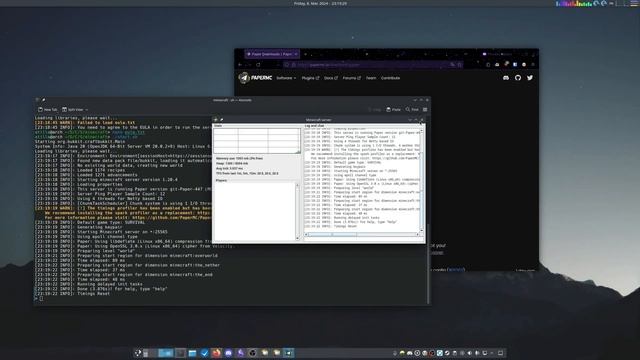The image size is (640, 360).
Task: Open the PaperMC Twitter icon link
Action: coord(530,78)
